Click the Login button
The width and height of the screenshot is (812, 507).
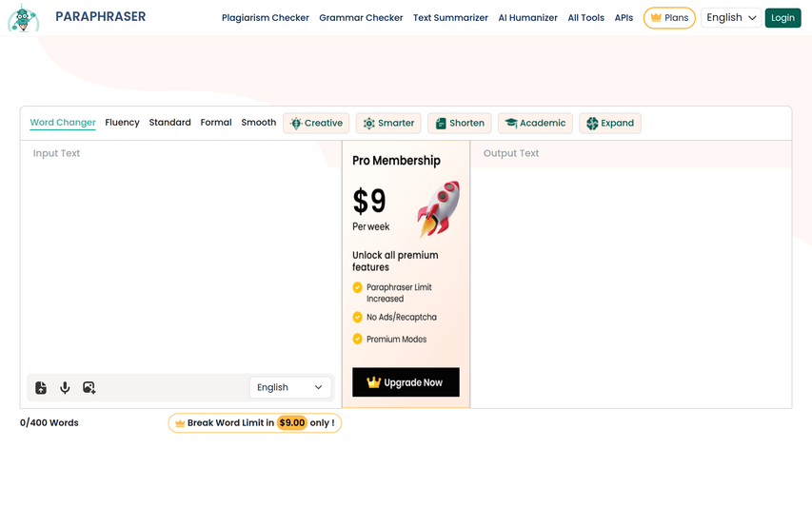click(782, 18)
